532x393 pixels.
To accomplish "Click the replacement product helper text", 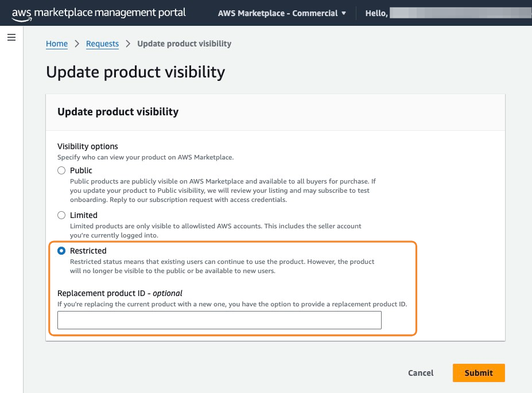I will [232, 304].
